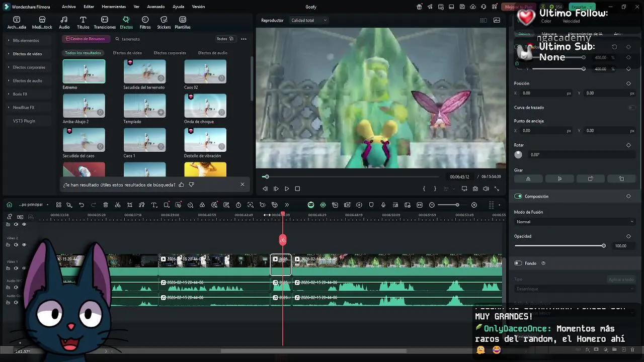Toggle the timeline link clips icon
Viewport: 644px width, 362px height.
coord(9,217)
